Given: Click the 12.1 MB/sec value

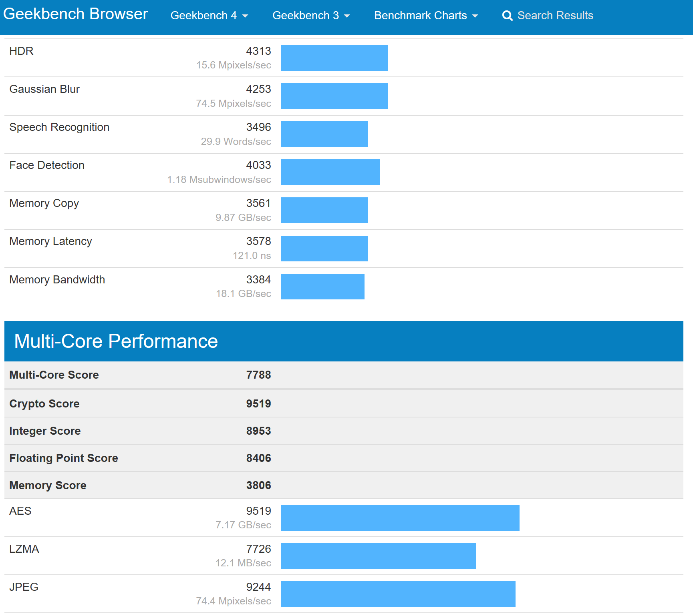Looking at the screenshot, I should click(x=243, y=563).
